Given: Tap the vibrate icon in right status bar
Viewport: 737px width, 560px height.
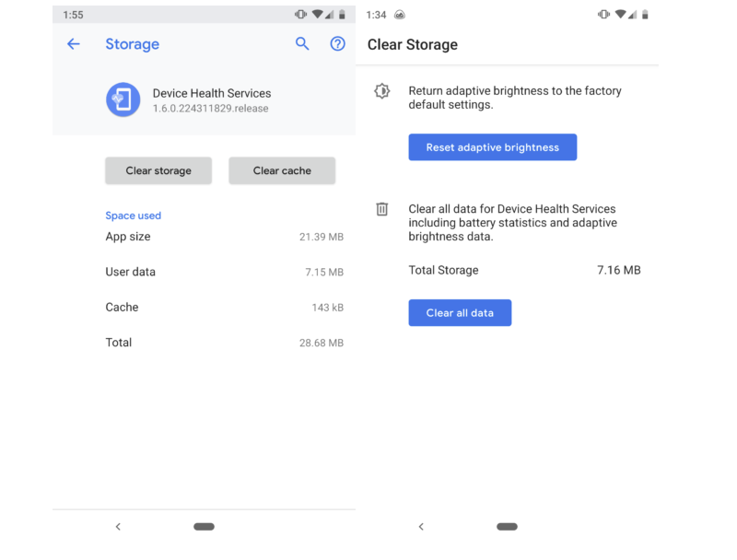Looking at the screenshot, I should coord(604,15).
